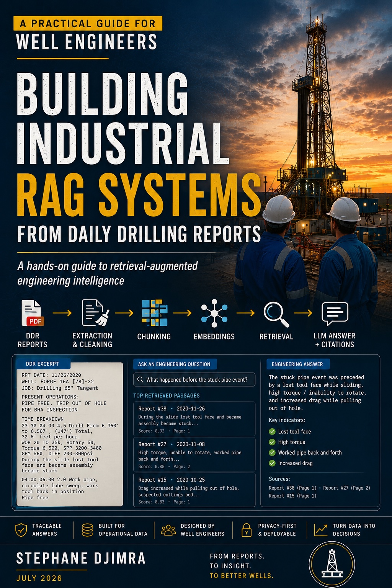Screen dimensions: 392x588
Task: Click 'Pipe free' line in excerpt
Action: click(35, 498)
